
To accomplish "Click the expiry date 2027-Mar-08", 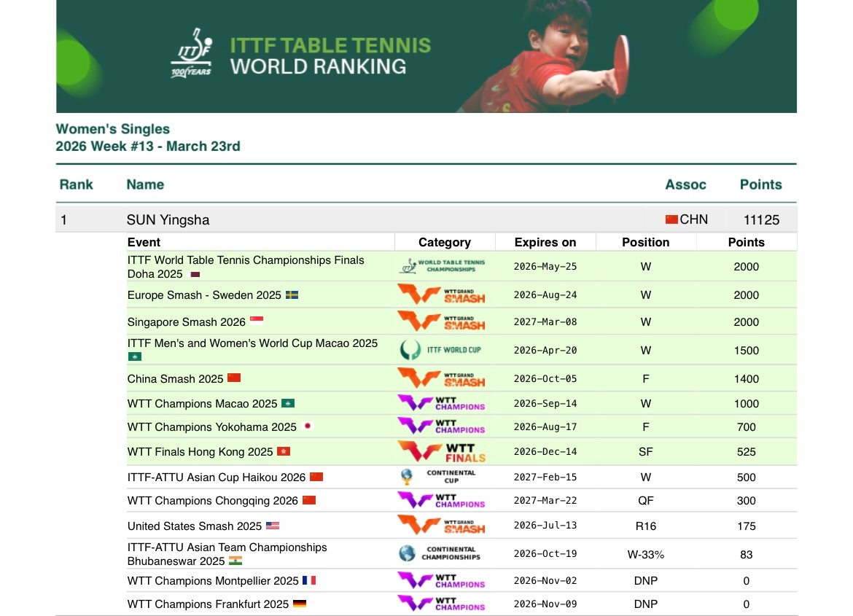I will tap(545, 321).
